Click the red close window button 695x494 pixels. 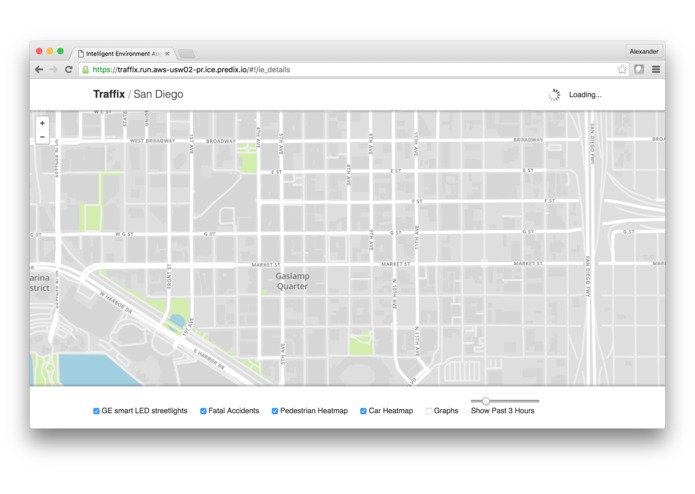point(39,51)
